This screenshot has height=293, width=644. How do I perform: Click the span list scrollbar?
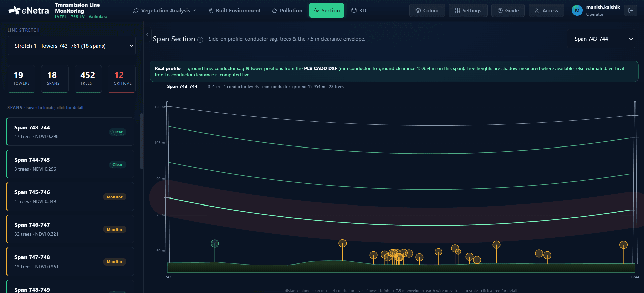tap(142, 141)
